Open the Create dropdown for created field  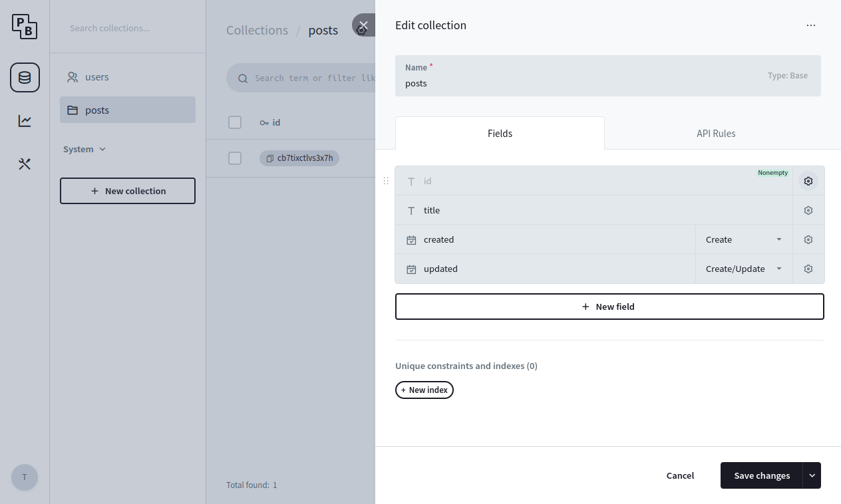pyautogui.click(x=743, y=239)
